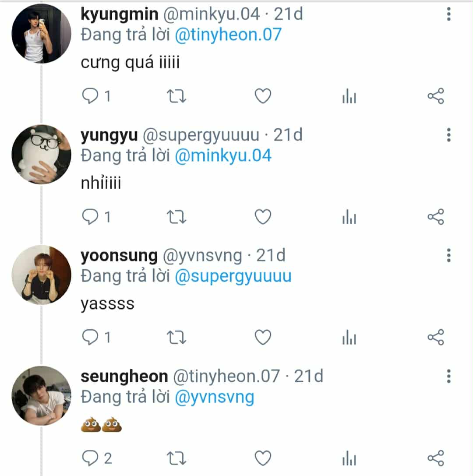Like kyungmin's "cưng quá" tweet

tap(263, 96)
